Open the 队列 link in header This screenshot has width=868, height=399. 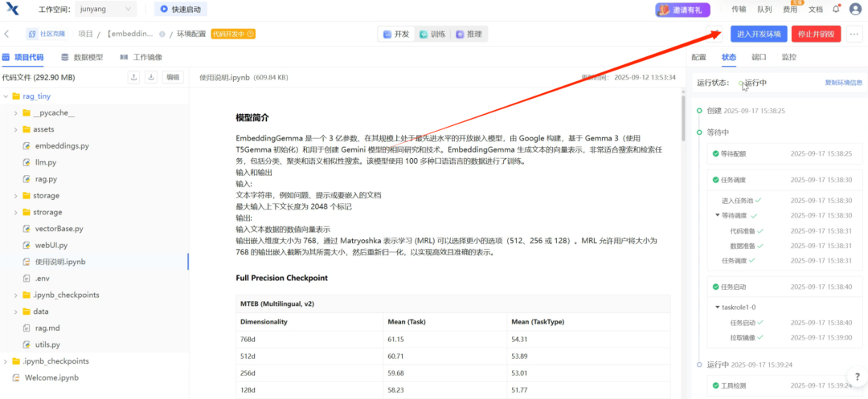click(764, 10)
